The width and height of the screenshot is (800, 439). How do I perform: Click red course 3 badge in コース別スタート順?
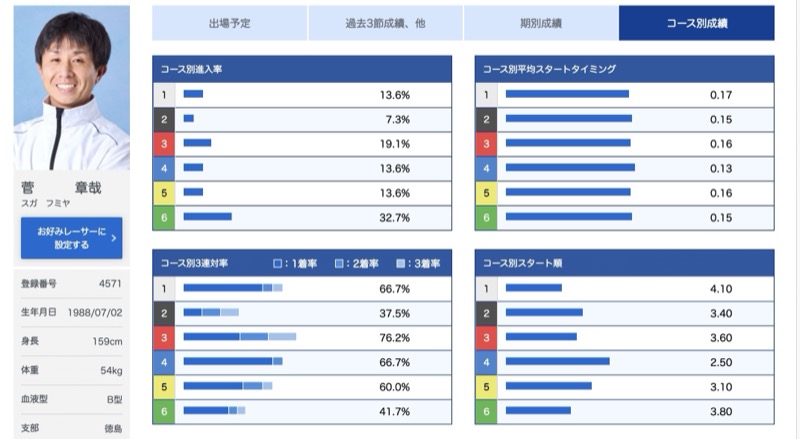[x=486, y=337]
